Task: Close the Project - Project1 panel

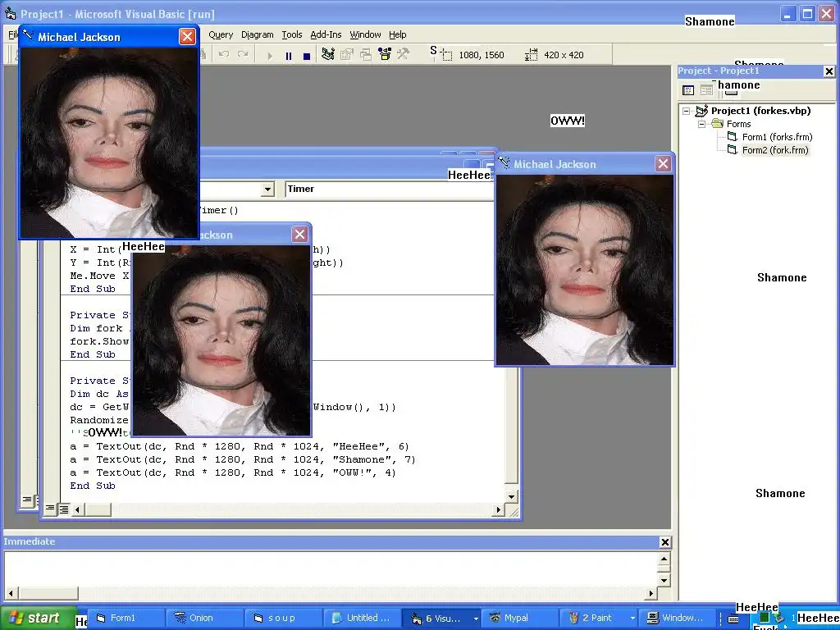Action: [829, 71]
